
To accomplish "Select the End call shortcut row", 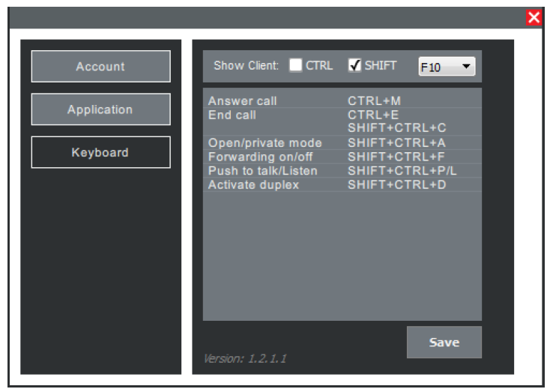I will point(232,115).
